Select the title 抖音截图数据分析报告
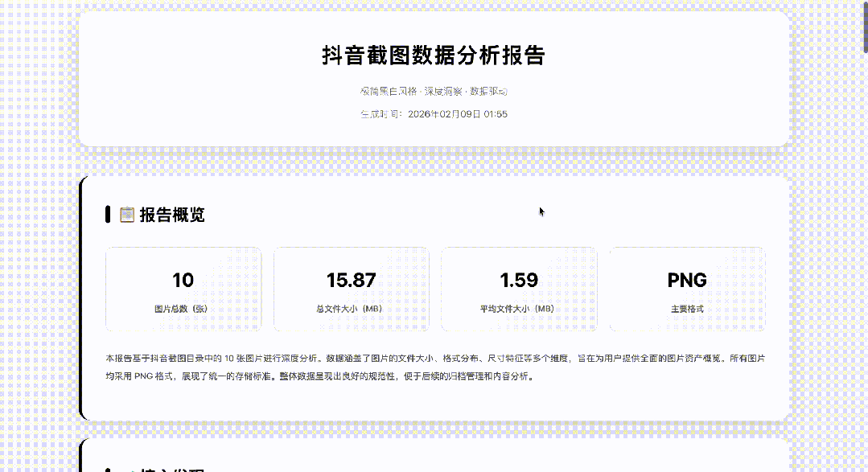This screenshot has width=868, height=472. pyautogui.click(x=434, y=55)
